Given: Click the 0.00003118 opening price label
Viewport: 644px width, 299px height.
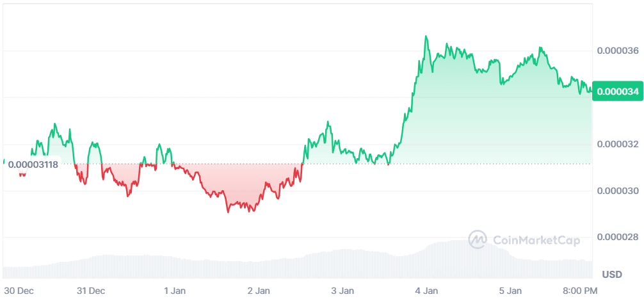Looking at the screenshot, I should point(34,165).
